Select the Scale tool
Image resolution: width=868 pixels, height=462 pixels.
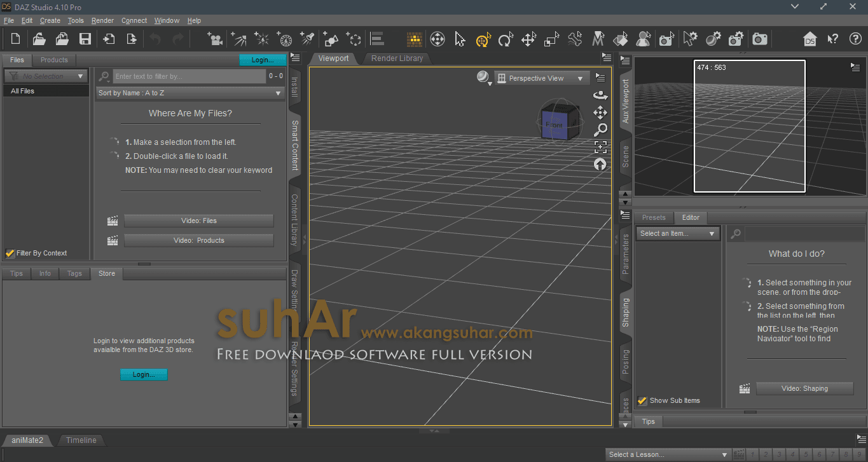tap(551, 39)
